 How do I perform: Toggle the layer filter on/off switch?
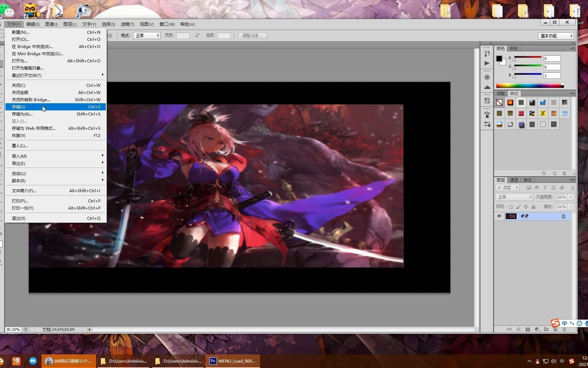click(x=573, y=187)
